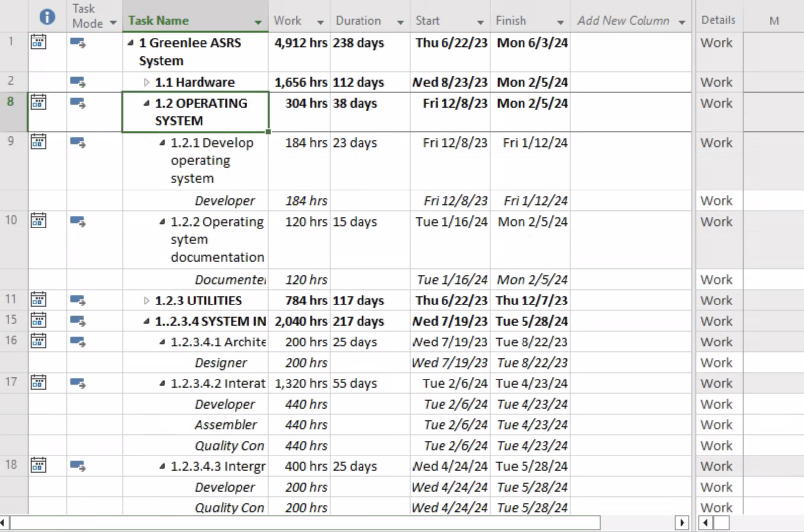Click auto-schedule task mode icon for 1.1 Hardware
The height and width of the screenshot is (532, 804).
[x=78, y=82]
